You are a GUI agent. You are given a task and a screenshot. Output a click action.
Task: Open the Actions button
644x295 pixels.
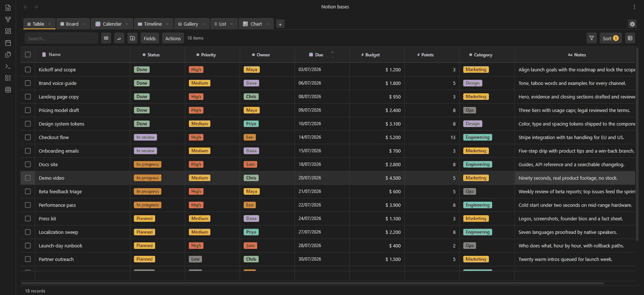click(173, 39)
